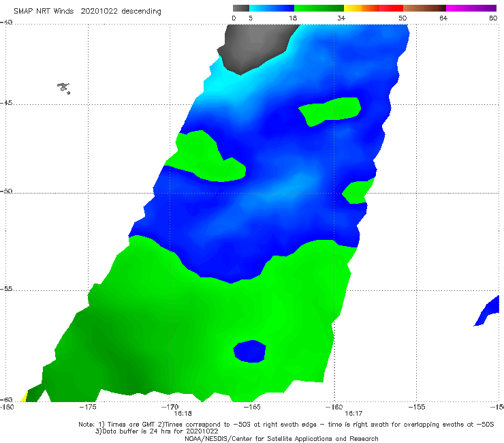Click the isolated blue patch at the right edge
The image size is (504, 443).
(x=488, y=311)
